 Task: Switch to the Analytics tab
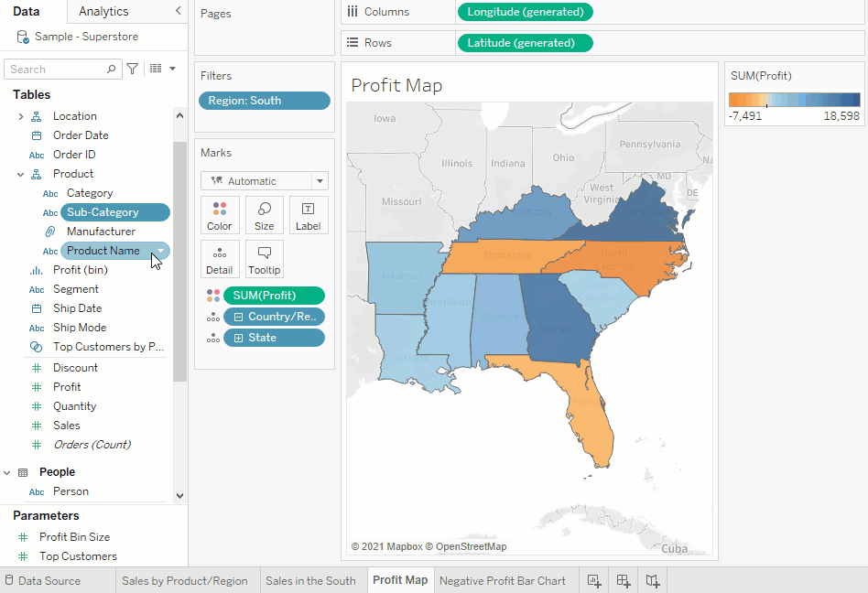point(103,11)
